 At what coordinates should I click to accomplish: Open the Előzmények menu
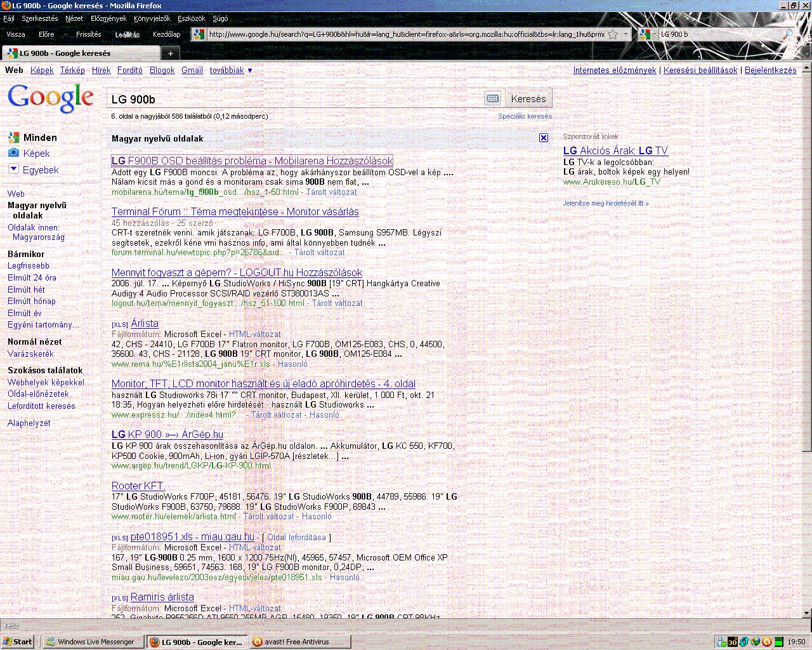(108, 18)
